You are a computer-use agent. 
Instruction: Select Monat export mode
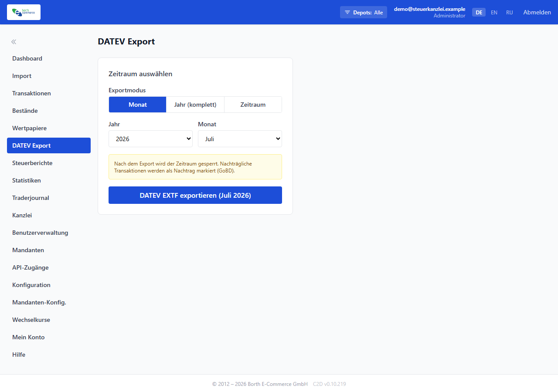(x=137, y=105)
